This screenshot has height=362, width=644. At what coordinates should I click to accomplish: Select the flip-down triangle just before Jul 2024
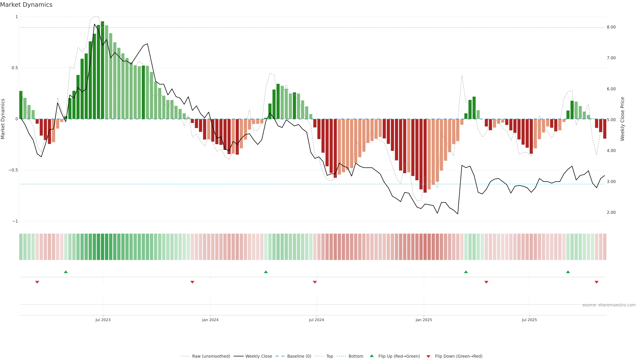point(315,282)
